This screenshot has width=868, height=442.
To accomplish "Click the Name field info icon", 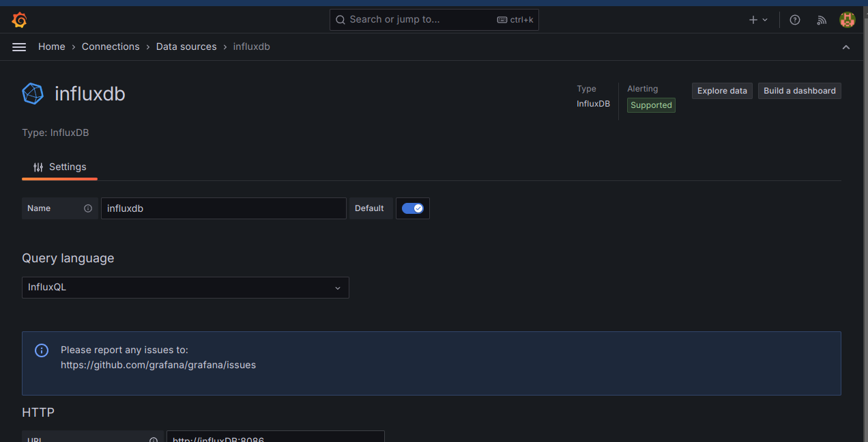I will click(x=88, y=208).
